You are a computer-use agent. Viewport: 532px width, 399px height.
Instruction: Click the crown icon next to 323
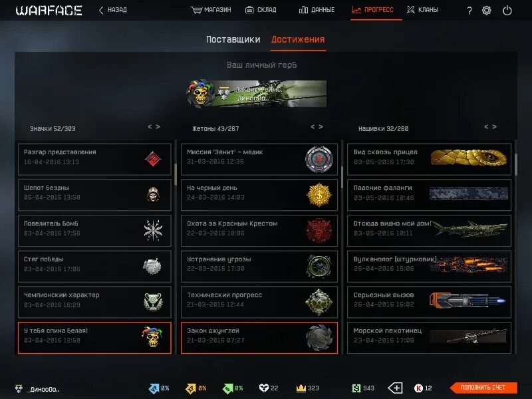pos(301,388)
